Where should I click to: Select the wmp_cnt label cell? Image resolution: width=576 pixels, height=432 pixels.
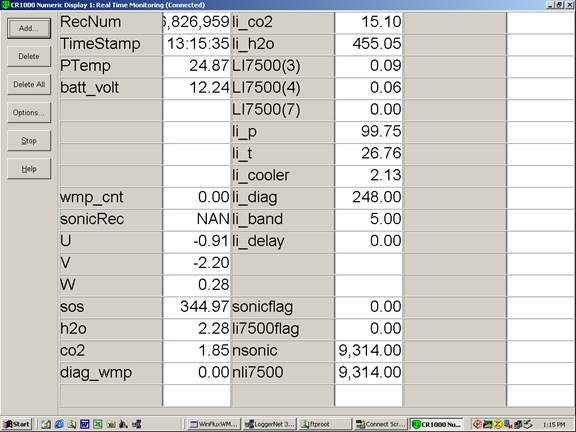click(111, 197)
